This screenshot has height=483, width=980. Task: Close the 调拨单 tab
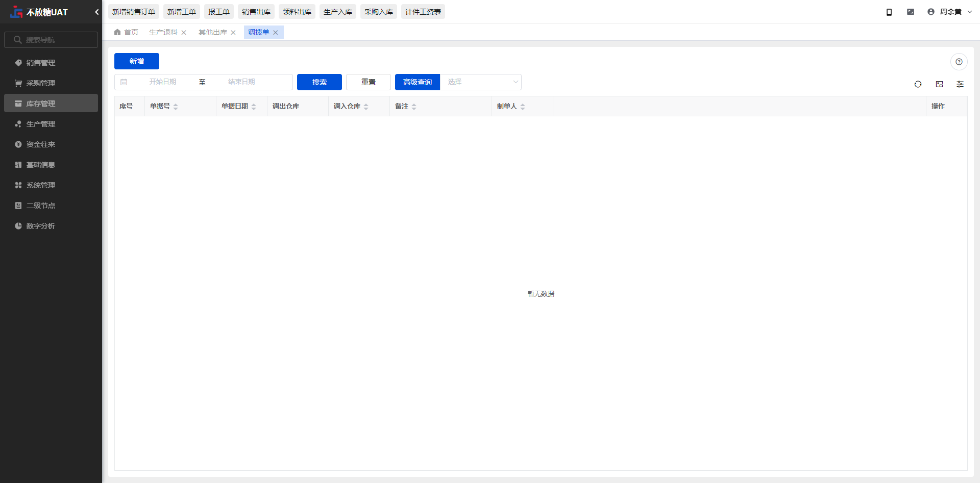click(276, 33)
